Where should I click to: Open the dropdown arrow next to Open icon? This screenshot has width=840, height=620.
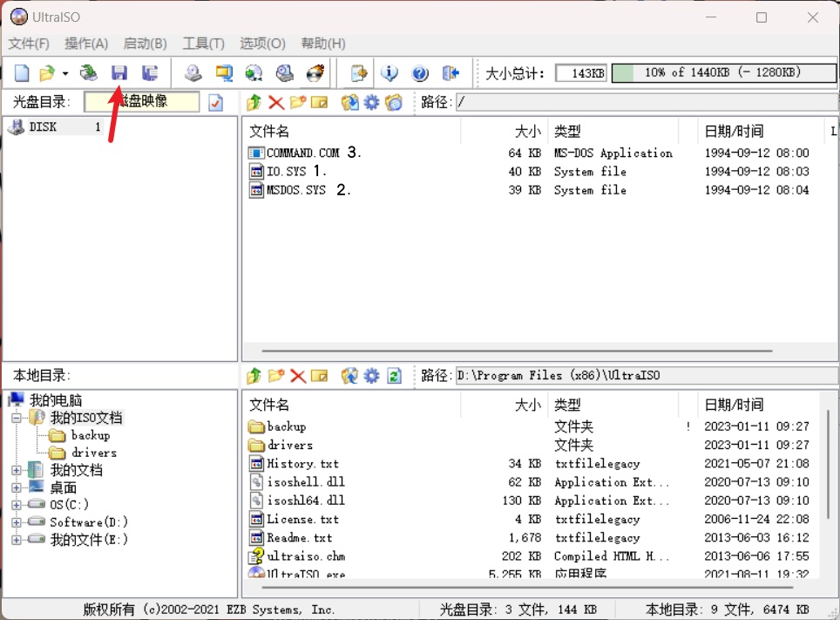coord(65,73)
